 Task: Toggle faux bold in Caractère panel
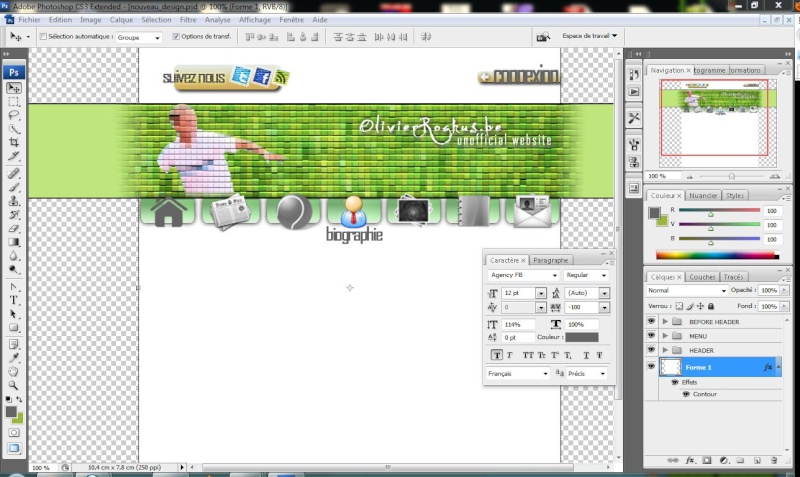(496, 355)
